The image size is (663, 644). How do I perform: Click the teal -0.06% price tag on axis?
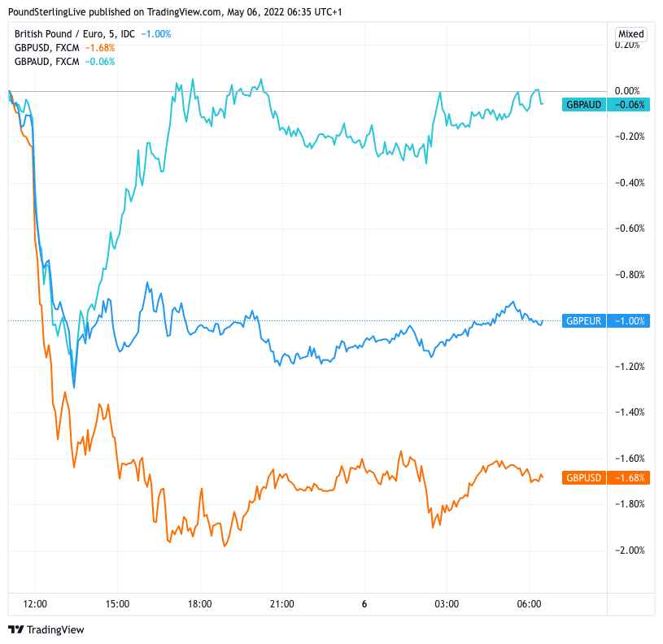pyautogui.click(x=630, y=105)
